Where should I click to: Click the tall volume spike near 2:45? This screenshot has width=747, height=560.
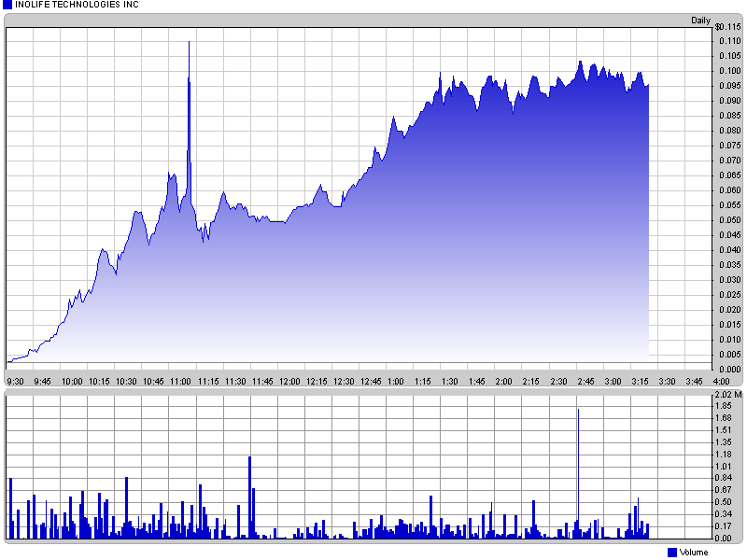click(578, 467)
